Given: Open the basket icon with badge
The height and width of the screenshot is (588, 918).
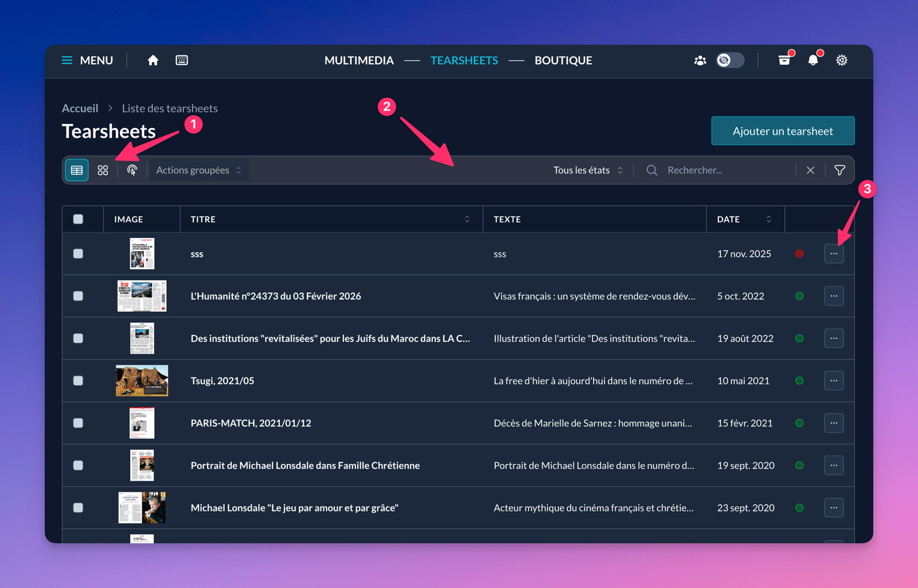Looking at the screenshot, I should (x=784, y=60).
